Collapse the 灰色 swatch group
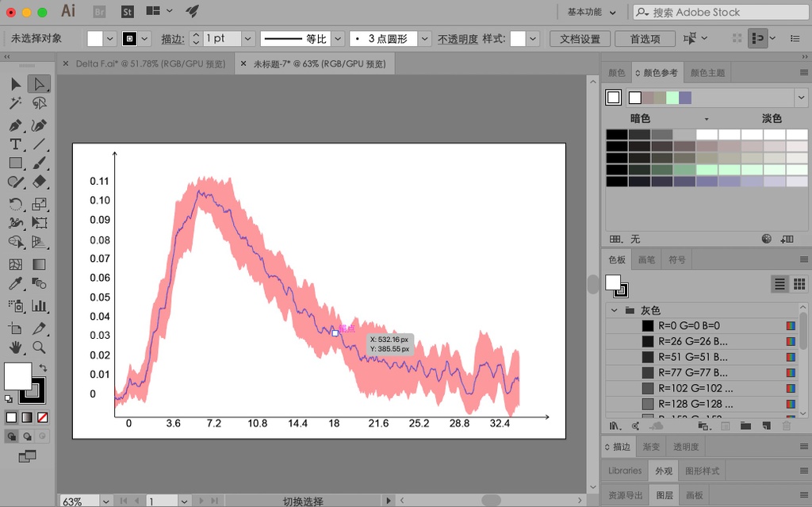This screenshot has width=812, height=507. (x=613, y=310)
